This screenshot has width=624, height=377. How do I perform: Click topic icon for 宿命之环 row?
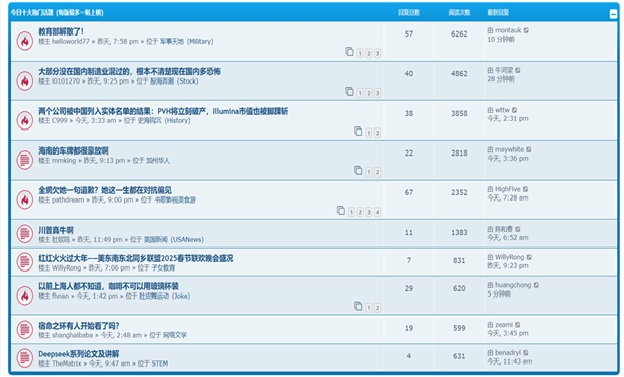click(x=25, y=330)
